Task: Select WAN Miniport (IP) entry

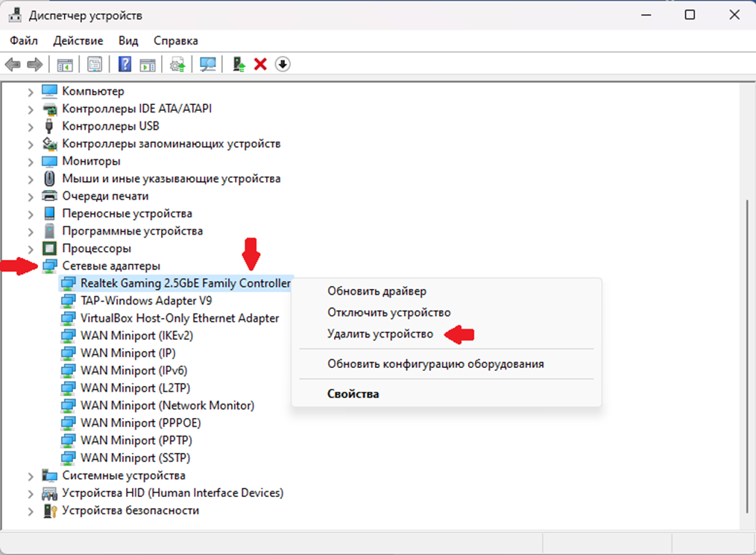Action: click(x=128, y=352)
